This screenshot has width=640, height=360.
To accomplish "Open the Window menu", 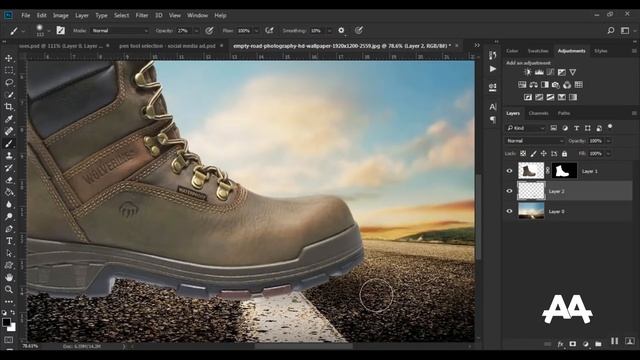I will (x=198, y=16).
